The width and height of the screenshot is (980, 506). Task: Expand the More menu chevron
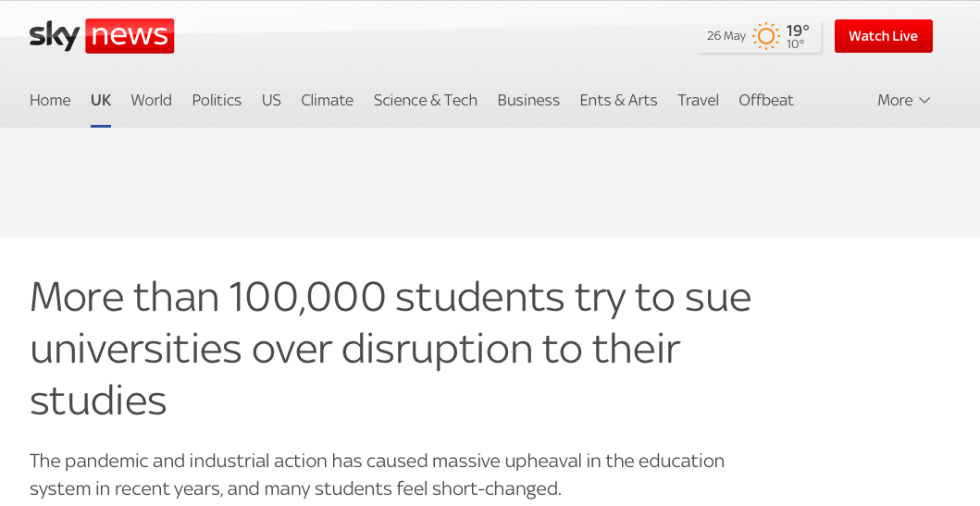pyautogui.click(x=925, y=100)
